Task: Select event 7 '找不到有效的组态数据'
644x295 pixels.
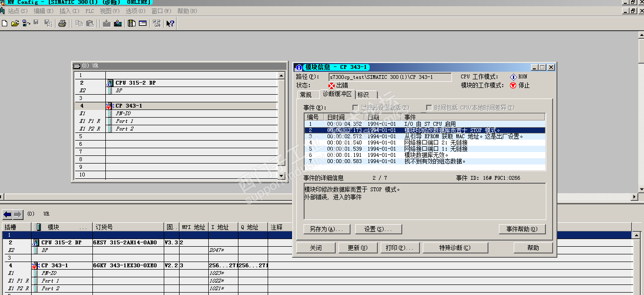Action: [x=425, y=161]
